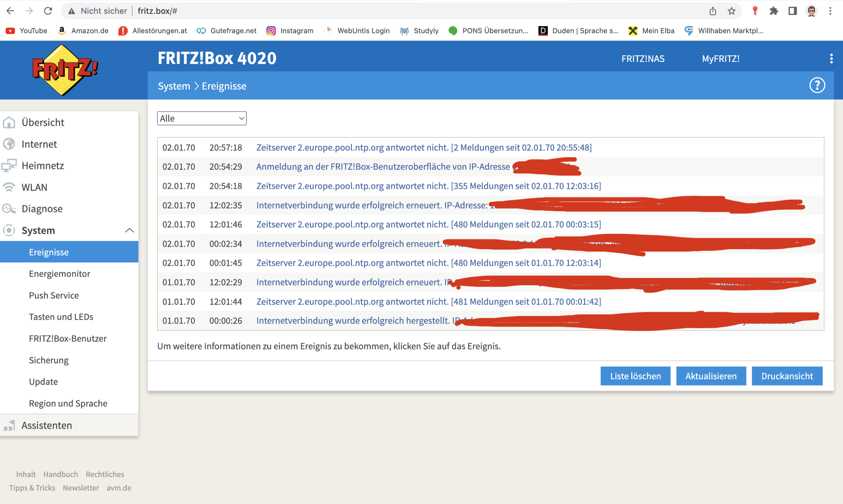Screen dimensions: 843x504
Task: Open Assistenten via its sidebar icon
Action: pos(9,425)
